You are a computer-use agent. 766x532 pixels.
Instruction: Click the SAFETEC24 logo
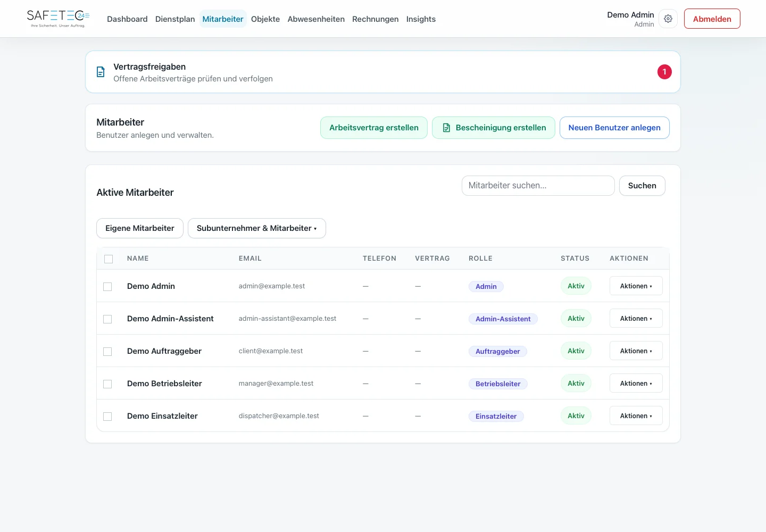click(x=58, y=19)
